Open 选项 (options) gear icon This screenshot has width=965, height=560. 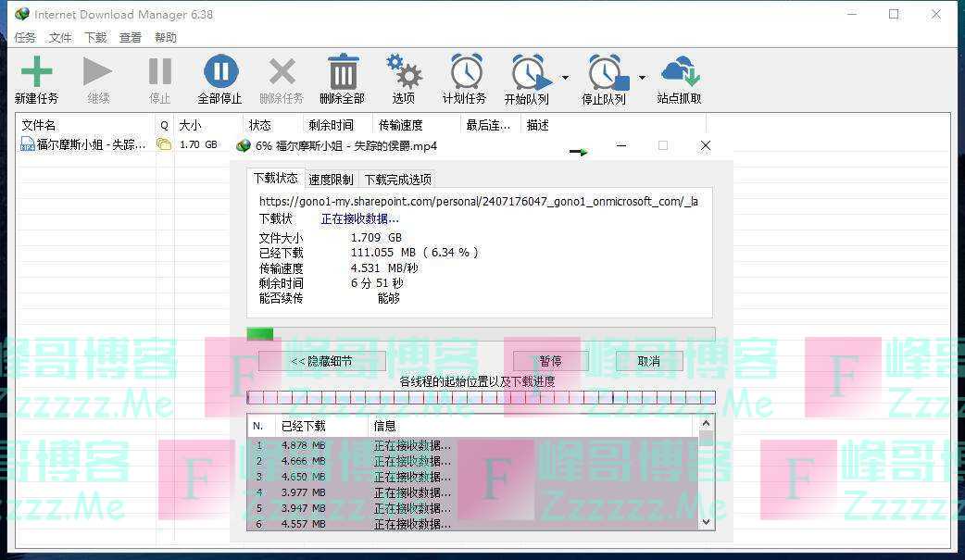[x=404, y=72]
